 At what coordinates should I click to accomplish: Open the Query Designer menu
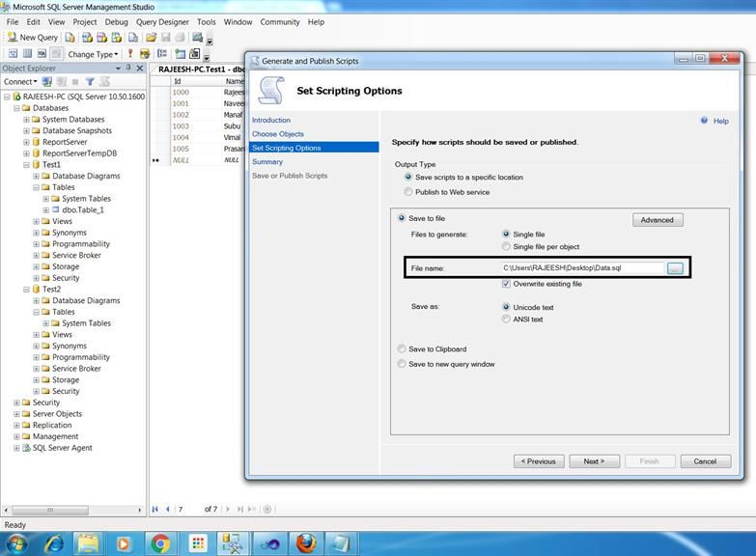162,22
